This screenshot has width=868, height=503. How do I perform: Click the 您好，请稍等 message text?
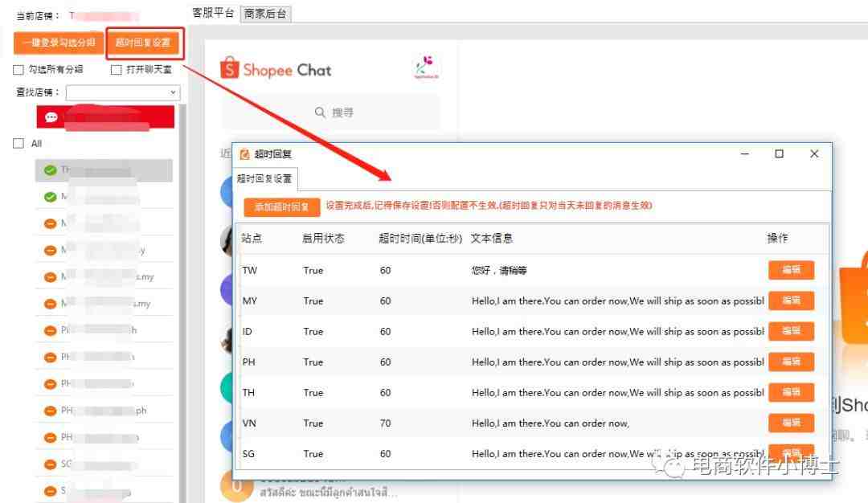pos(499,271)
